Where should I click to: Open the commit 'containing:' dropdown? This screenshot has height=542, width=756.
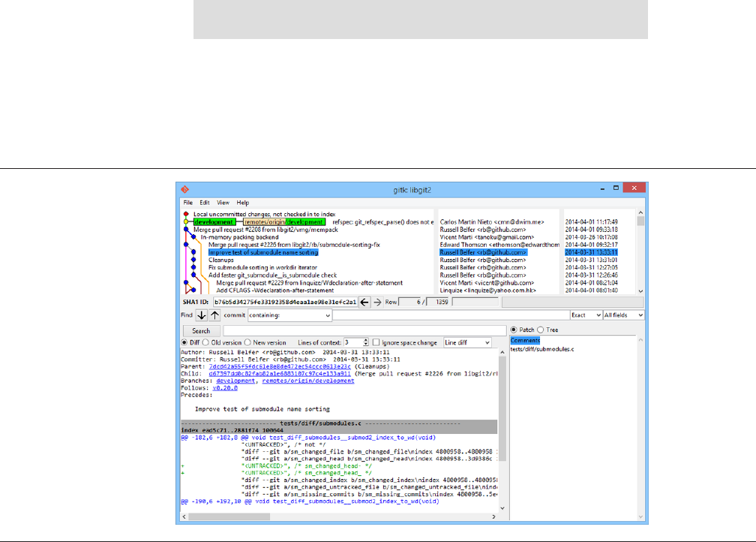tap(289, 315)
